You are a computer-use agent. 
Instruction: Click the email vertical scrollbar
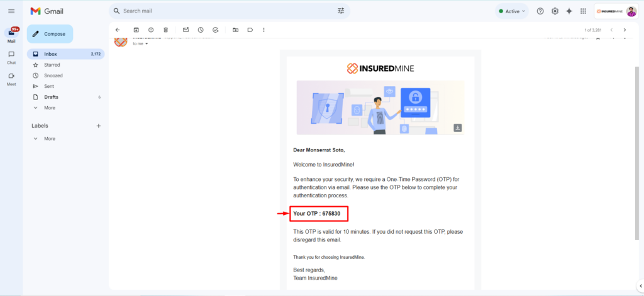[x=637, y=153]
